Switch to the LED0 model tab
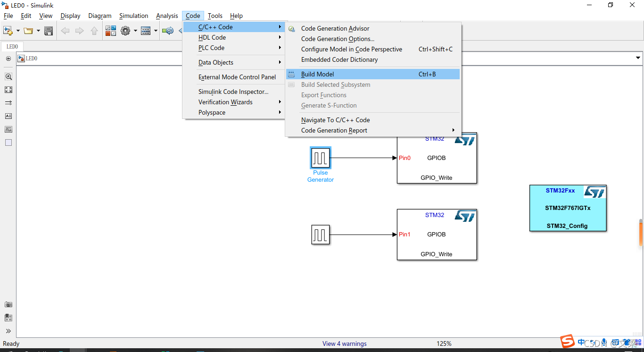Image resolution: width=644 pixels, height=352 pixels. pyautogui.click(x=12, y=47)
